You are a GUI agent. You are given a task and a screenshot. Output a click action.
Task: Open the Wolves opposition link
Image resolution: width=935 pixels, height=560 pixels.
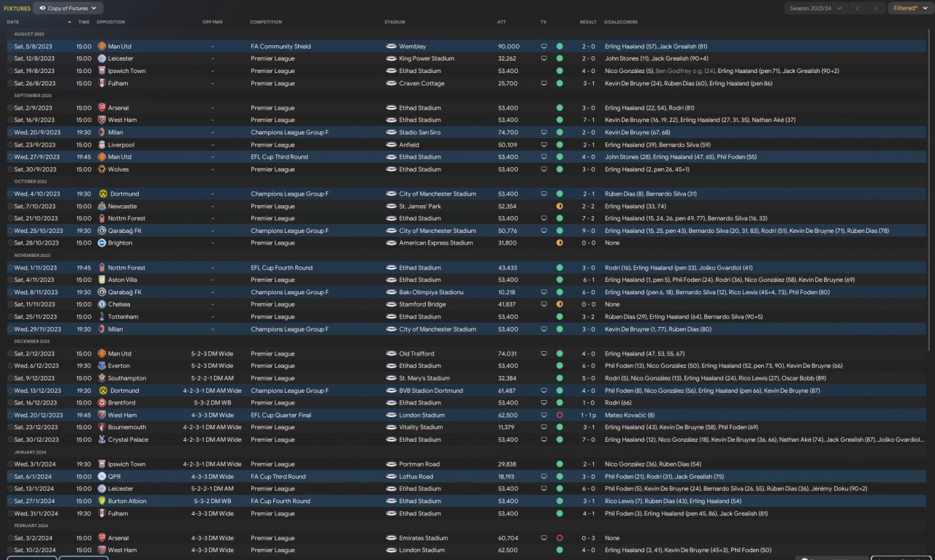[x=118, y=169]
